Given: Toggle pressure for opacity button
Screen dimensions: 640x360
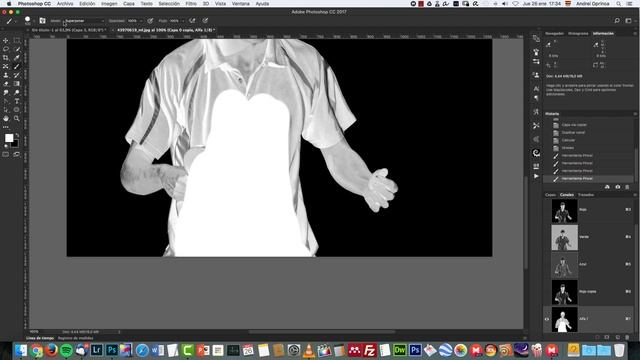Looking at the screenshot, I should click(x=150, y=20).
